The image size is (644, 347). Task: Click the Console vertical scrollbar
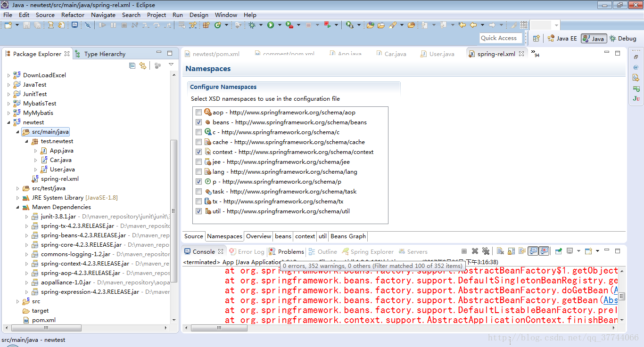pos(621,296)
